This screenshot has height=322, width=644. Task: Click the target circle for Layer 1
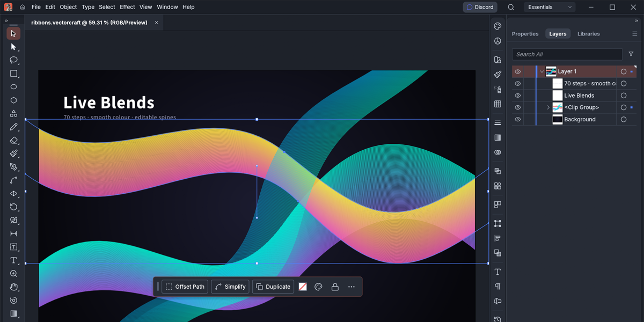[624, 71]
